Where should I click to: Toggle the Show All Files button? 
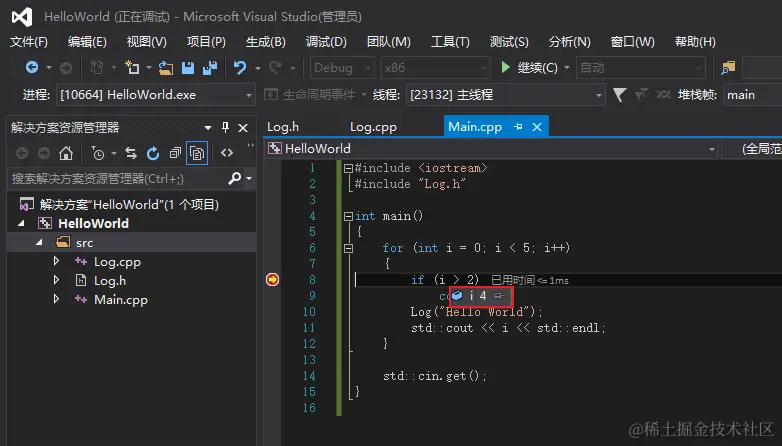coord(197,153)
